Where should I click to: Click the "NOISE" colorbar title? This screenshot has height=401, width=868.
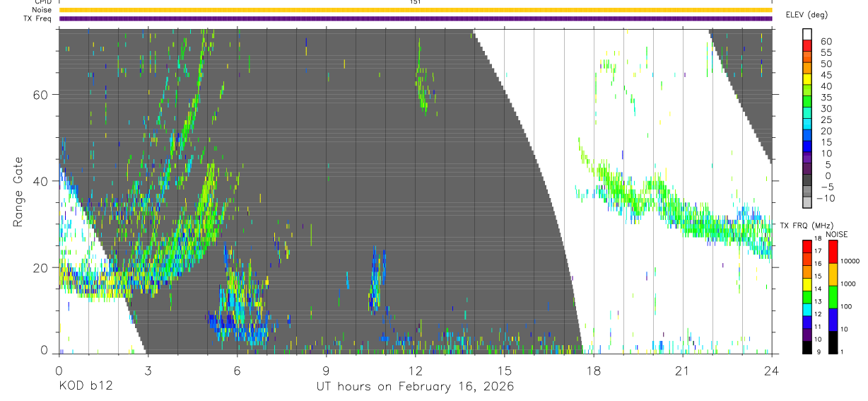pos(836,234)
